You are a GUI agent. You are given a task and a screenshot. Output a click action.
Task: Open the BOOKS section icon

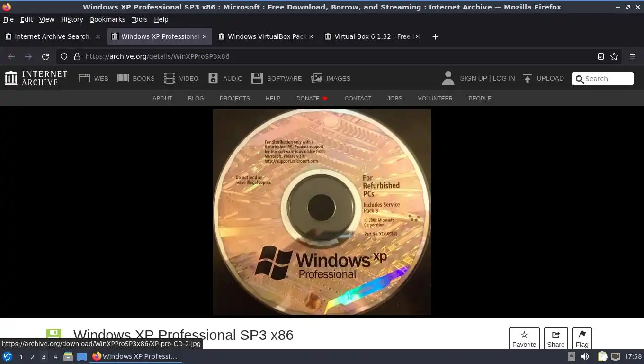pos(123,78)
